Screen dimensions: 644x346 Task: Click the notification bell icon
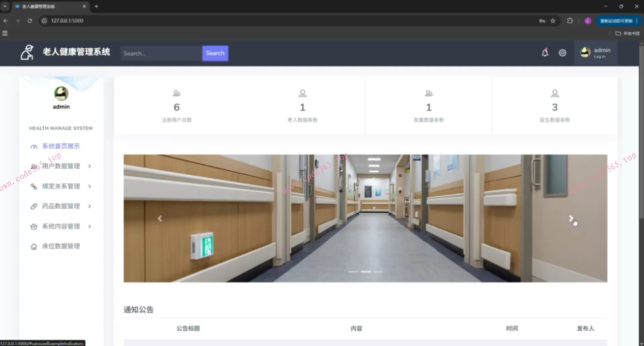click(x=545, y=53)
